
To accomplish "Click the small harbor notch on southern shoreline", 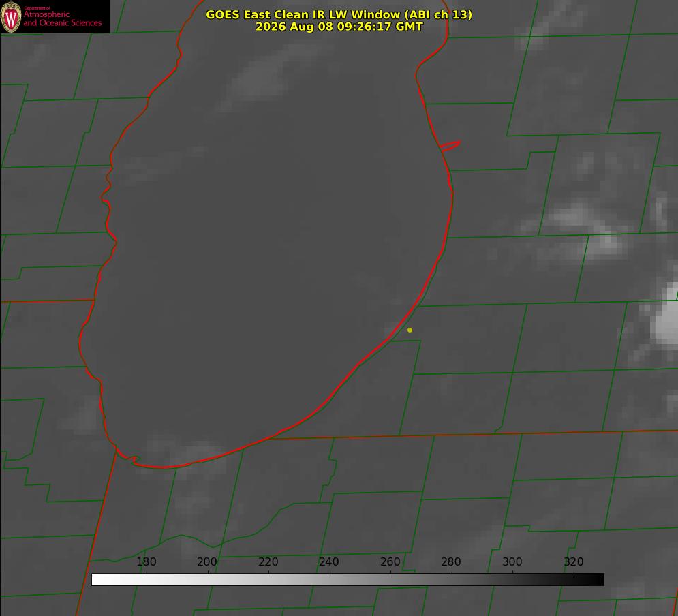I will pos(132,459).
